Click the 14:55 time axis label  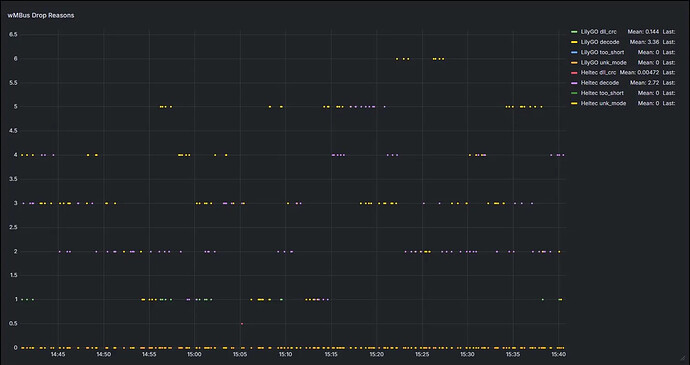pos(149,354)
